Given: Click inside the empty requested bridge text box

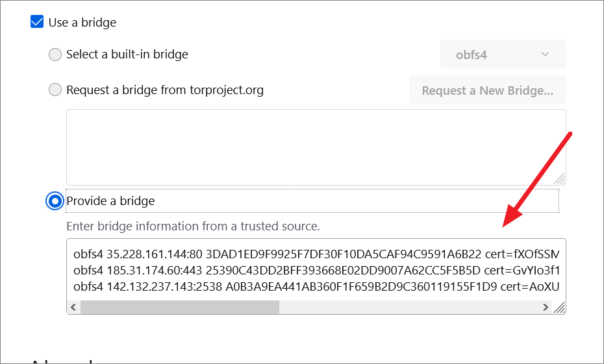Looking at the screenshot, I should click(x=316, y=147).
